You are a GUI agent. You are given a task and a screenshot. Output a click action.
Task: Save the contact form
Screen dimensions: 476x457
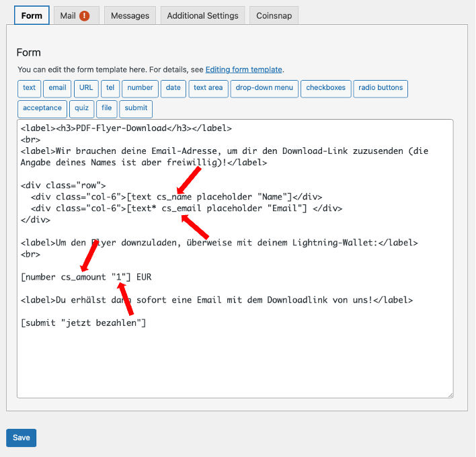pos(22,438)
